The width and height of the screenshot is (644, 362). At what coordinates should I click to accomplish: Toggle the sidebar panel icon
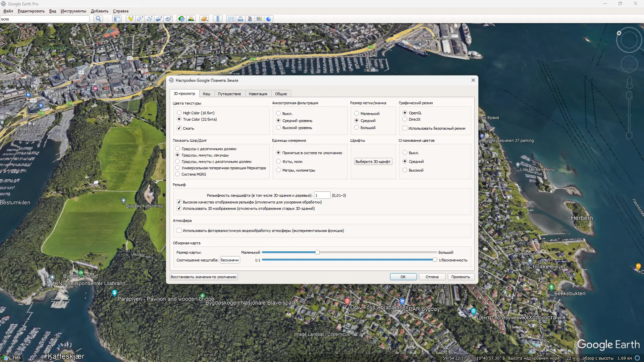tap(117, 19)
